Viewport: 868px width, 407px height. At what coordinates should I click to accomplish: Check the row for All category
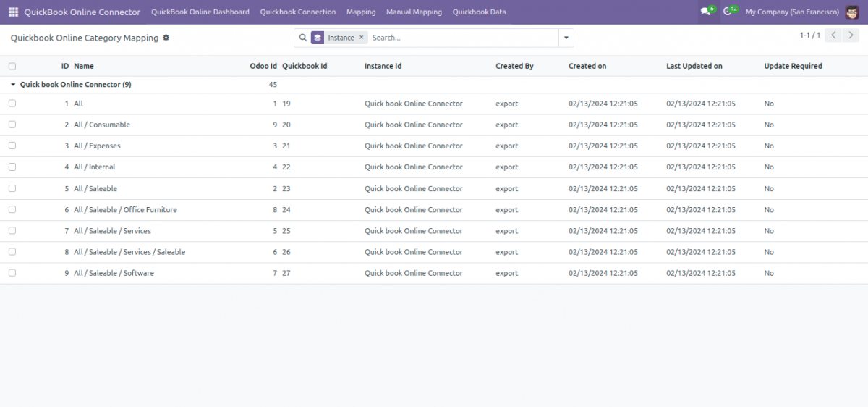[12, 104]
